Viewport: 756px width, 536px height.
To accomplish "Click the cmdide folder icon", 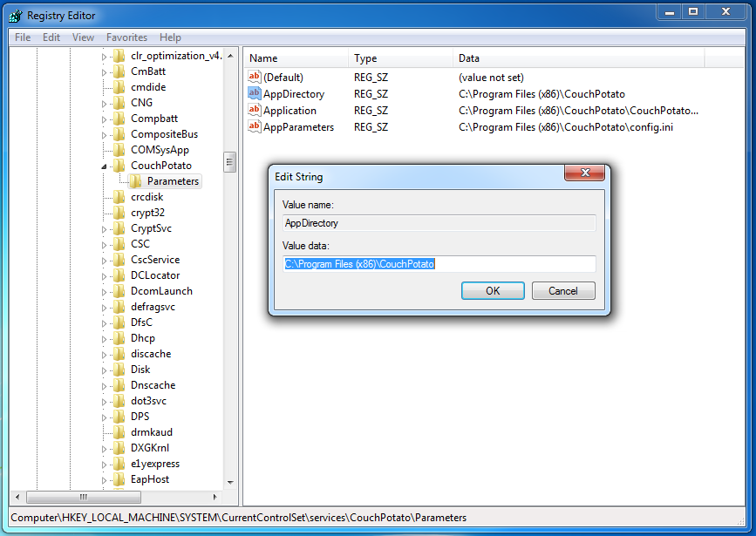I will click(x=119, y=87).
